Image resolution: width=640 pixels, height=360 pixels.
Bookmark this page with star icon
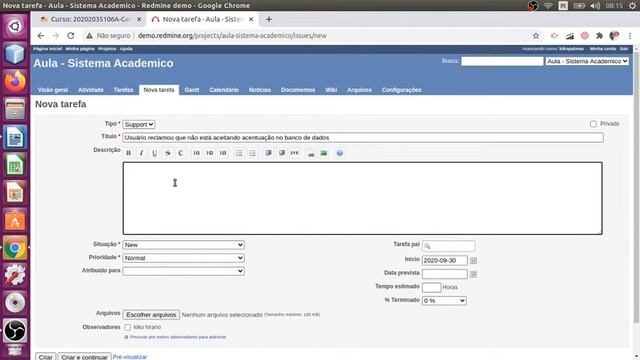[x=536, y=36]
